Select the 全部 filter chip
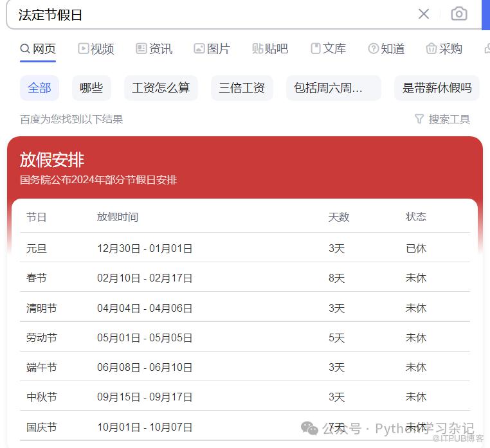 pos(39,88)
